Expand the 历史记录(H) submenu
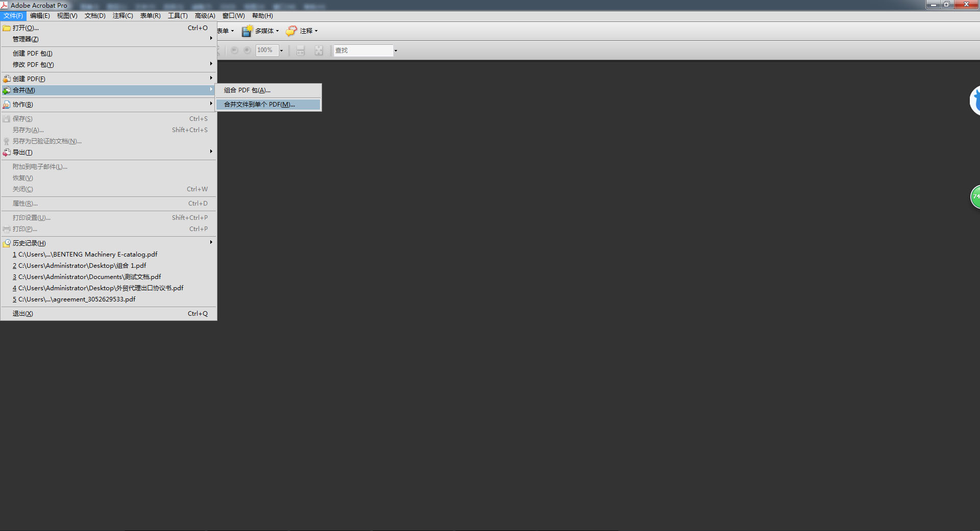Screen dimensions: 980x531 [211, 242]
